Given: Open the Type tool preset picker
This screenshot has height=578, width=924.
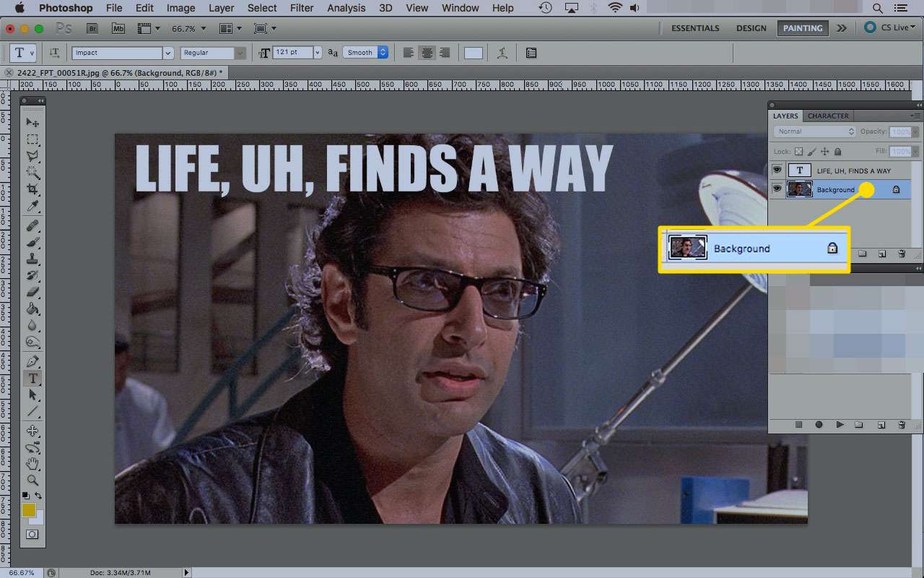Looking at the screenshot, I should 22,53.
